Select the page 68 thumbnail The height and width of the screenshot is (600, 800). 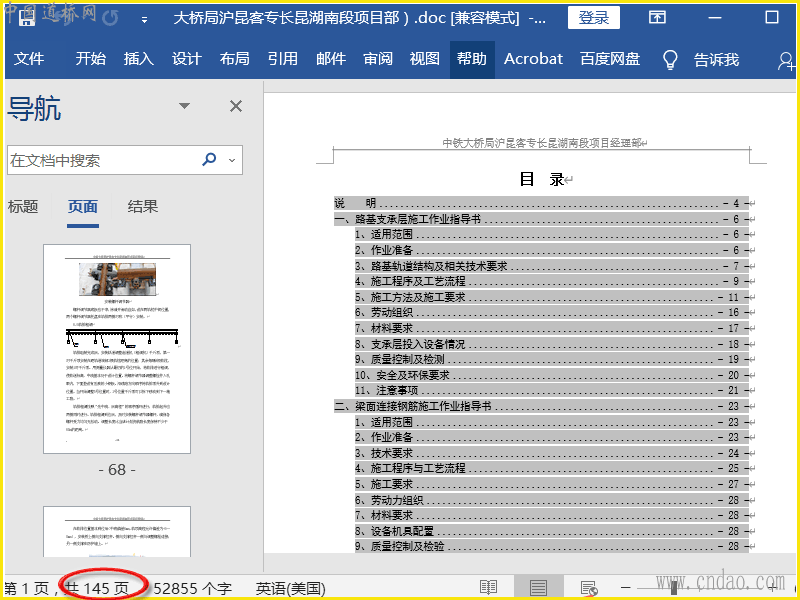117,349
